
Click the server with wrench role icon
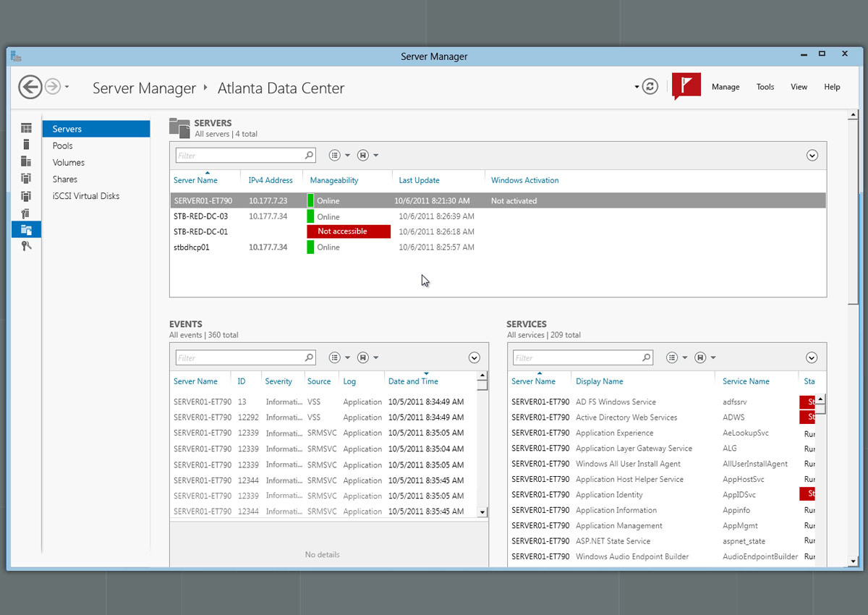point(27,213)
